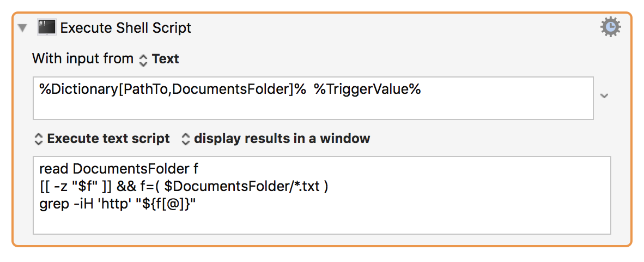Image resolution: width=644 pixels, height=262 pixels.
Task: Click the "With input from" label
Action: pyautogui.click(x=82, y=59)
